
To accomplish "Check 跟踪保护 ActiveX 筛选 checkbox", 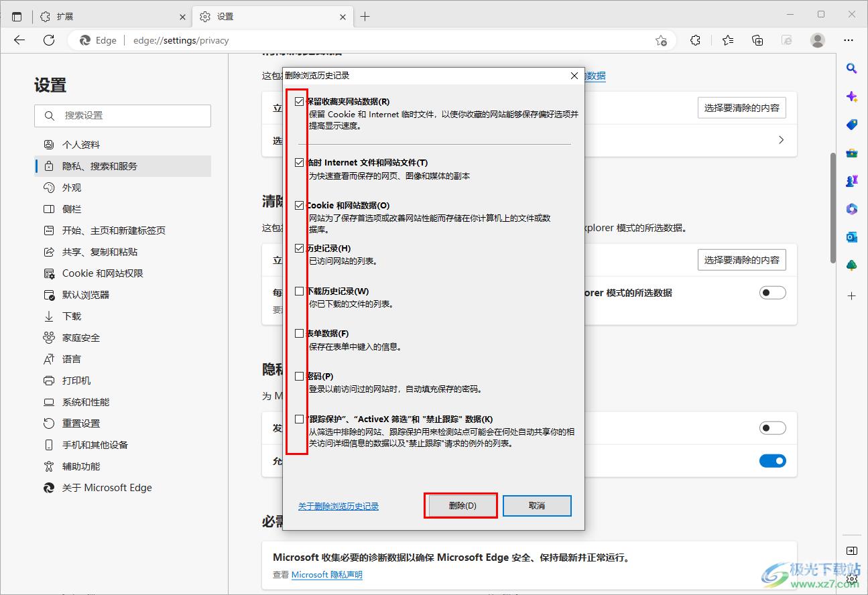I will coord(300,419).
